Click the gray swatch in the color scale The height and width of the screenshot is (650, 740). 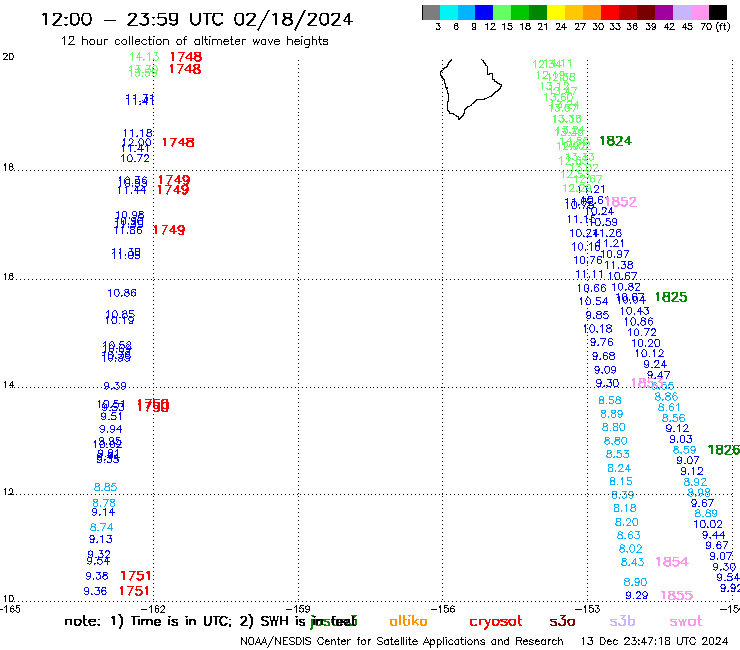coord(431,12)
